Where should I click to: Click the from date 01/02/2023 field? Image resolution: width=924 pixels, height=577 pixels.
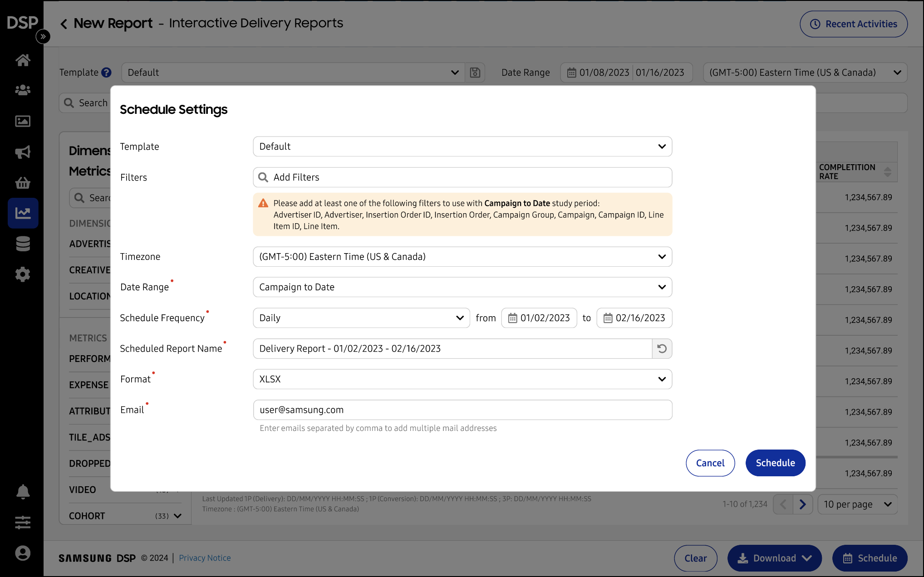pos(539,318)
